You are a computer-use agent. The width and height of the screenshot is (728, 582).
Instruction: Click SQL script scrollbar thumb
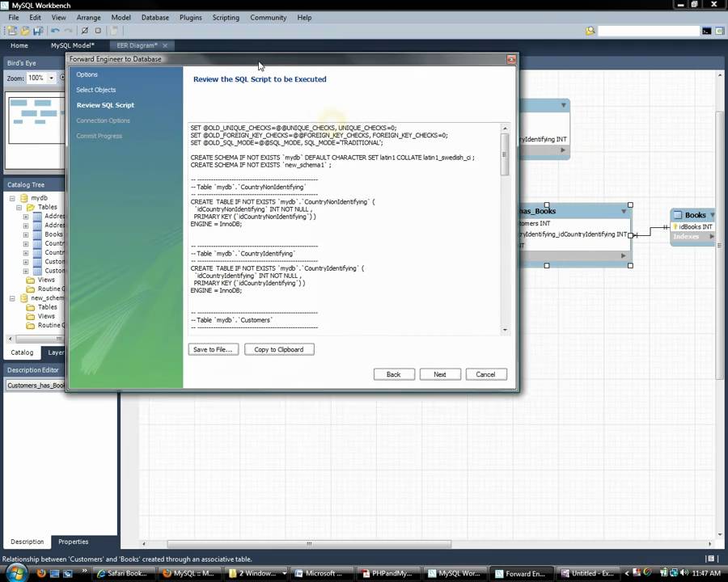[x=504, y=154]
